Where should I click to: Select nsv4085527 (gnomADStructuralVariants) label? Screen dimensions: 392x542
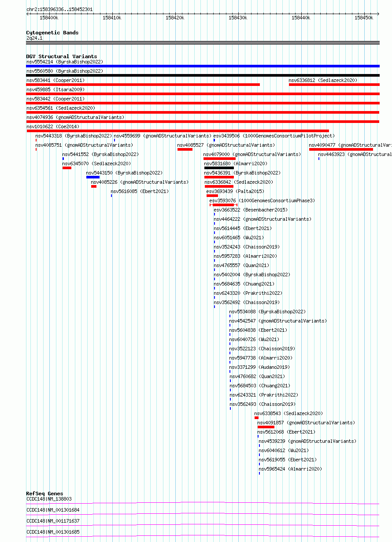[226, 145]
